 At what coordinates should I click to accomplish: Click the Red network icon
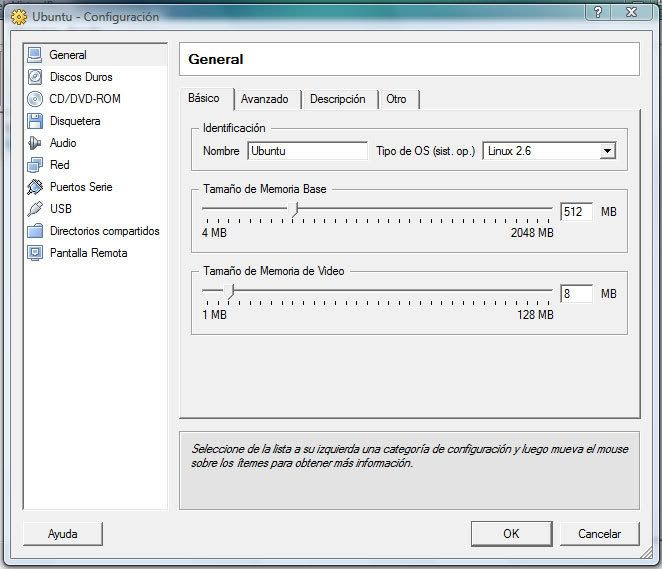35,165
